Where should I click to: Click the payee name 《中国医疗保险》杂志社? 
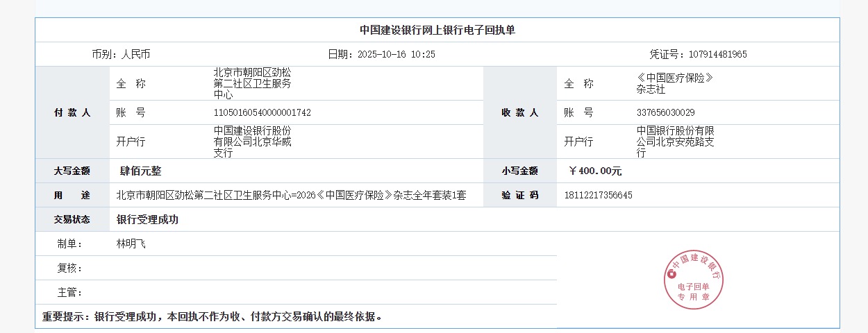pos(675,83)
